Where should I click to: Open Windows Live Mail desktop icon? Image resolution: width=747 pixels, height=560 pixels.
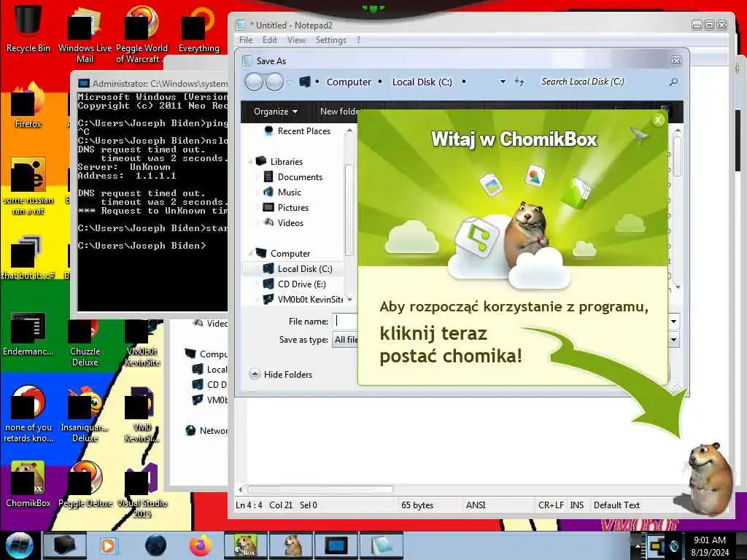[85, 34]
